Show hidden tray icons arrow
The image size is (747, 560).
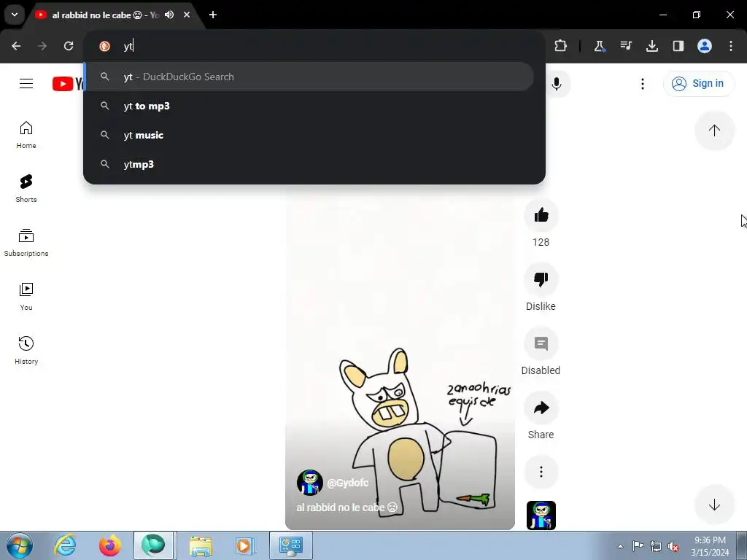tap(620, 546)
